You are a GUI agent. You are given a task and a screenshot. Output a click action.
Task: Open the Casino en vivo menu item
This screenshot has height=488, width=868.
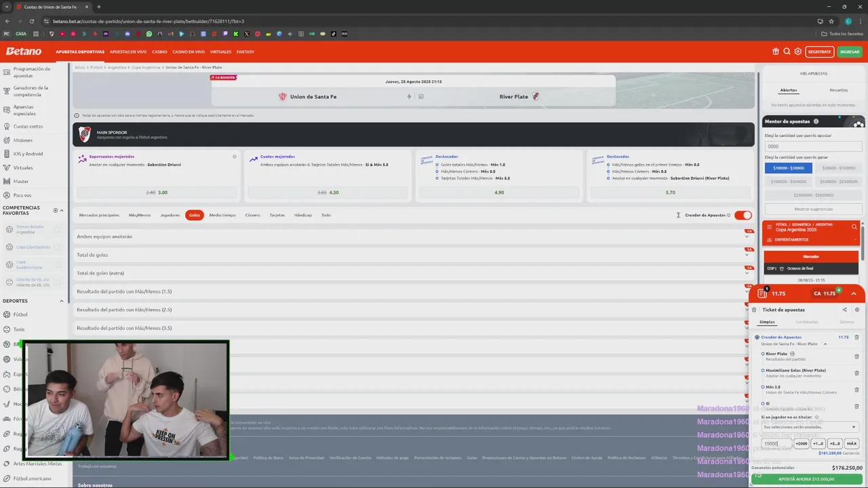pyautogui.click(x=189, y=52)
